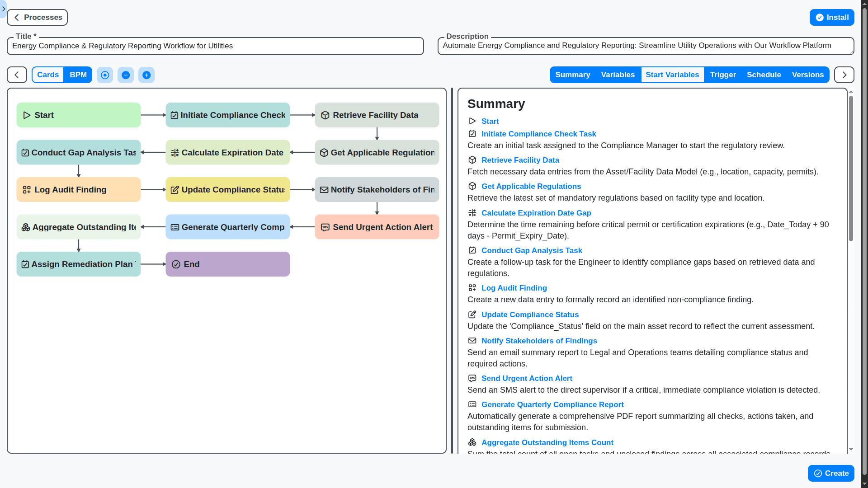868x488 pixels.
Task: Expand the collapsed left sidebar chevron
Action: [x=4, y=9]
